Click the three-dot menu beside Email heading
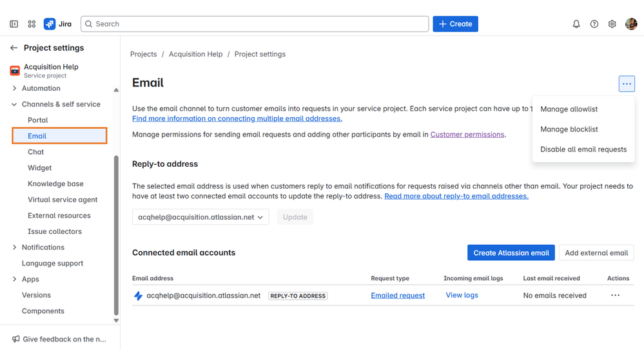Viewport: 644px width, 362px height. (627, 84)
